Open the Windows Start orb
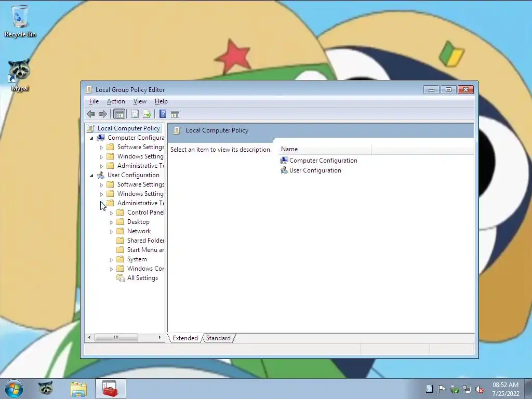Screen dimensions: 532x399 pyautogui.click(x=14, y=389)
